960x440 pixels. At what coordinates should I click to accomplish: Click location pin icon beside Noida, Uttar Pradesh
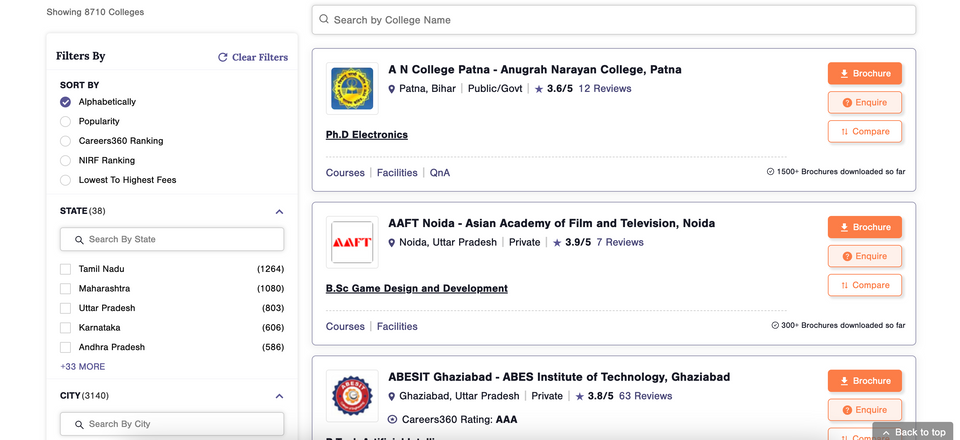coord(392,243)
